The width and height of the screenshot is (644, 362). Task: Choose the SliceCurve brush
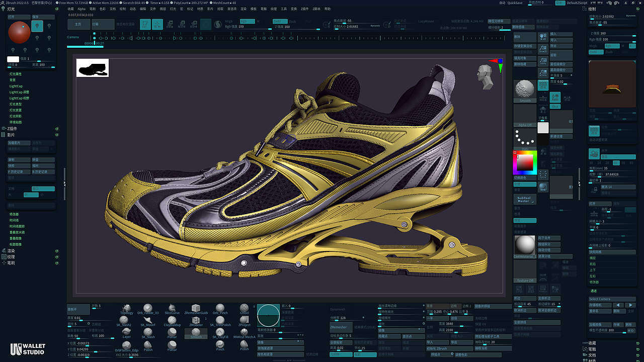pos(172,309)
